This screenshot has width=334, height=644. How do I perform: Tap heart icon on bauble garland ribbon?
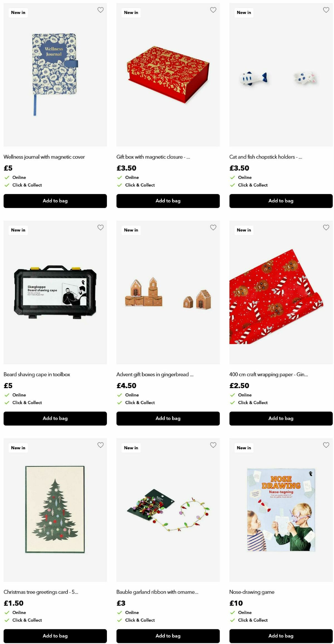(x=213, y=445)
